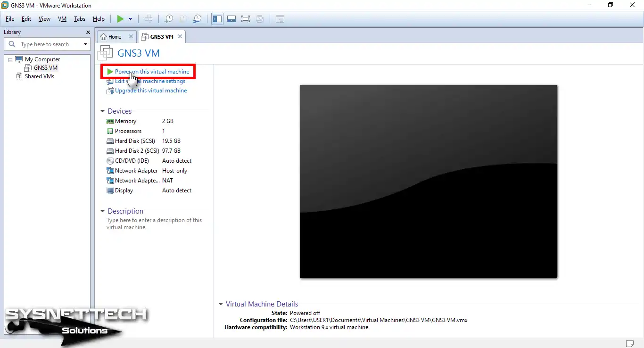Select the Processors device row icon
The image size is (644, 348).
click(110, 131)
